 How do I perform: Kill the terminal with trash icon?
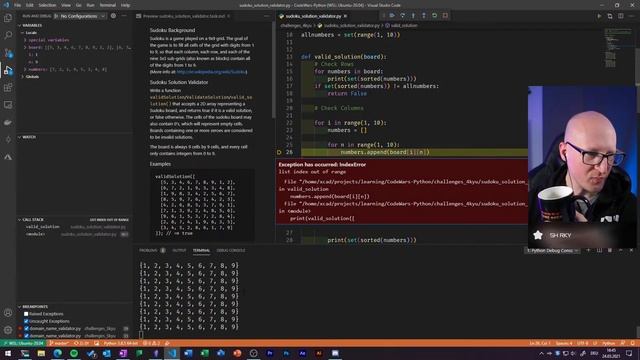610,250
